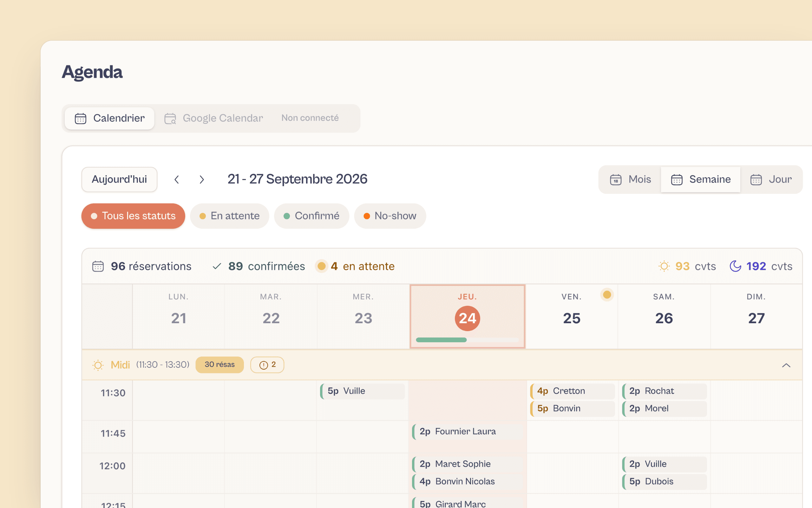Open 5p Girard Marc reservation

click(468, 503)
